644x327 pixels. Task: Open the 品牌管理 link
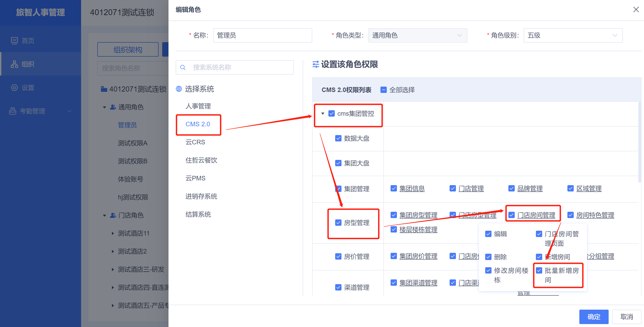pyautogui.click(x=530, y=188)
